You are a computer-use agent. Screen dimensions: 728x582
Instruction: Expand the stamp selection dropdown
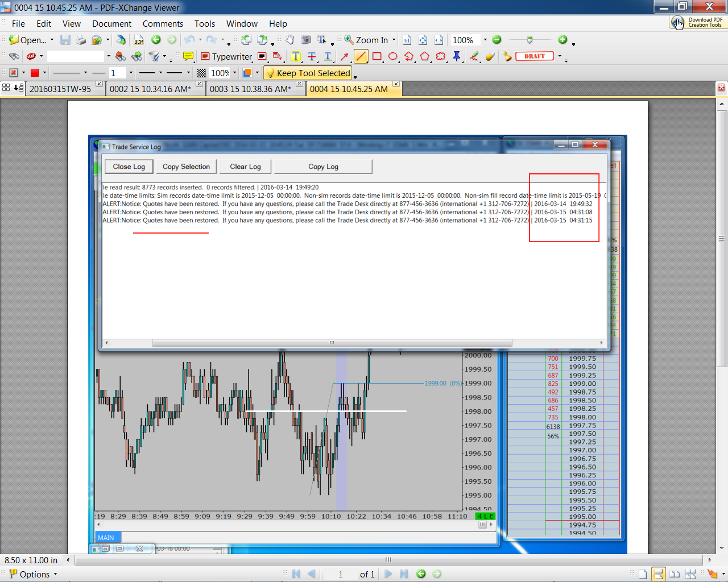tap(560, 56)
